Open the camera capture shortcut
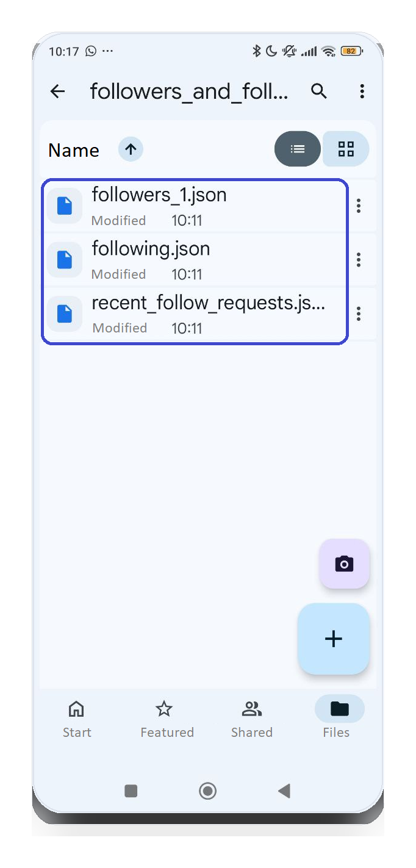The height and width of the screenshot is (868, 416). click(x=344, y=564)
